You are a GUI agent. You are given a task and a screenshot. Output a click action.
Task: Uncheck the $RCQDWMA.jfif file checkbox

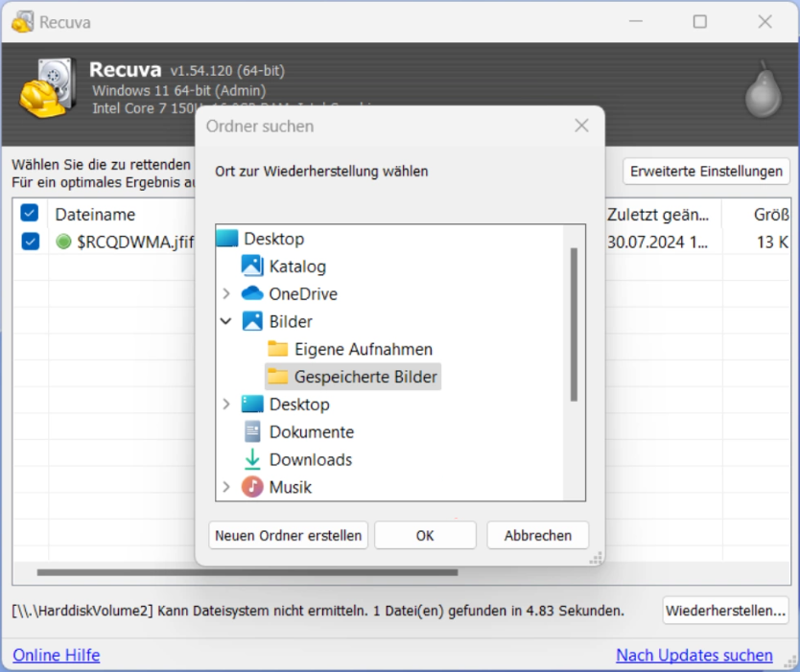pyautogui.click(x=30, y=242)
